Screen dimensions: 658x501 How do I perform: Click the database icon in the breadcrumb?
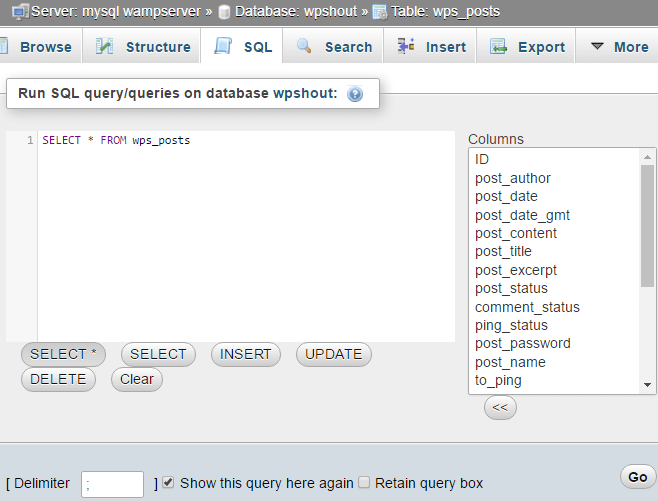[223, 12]
